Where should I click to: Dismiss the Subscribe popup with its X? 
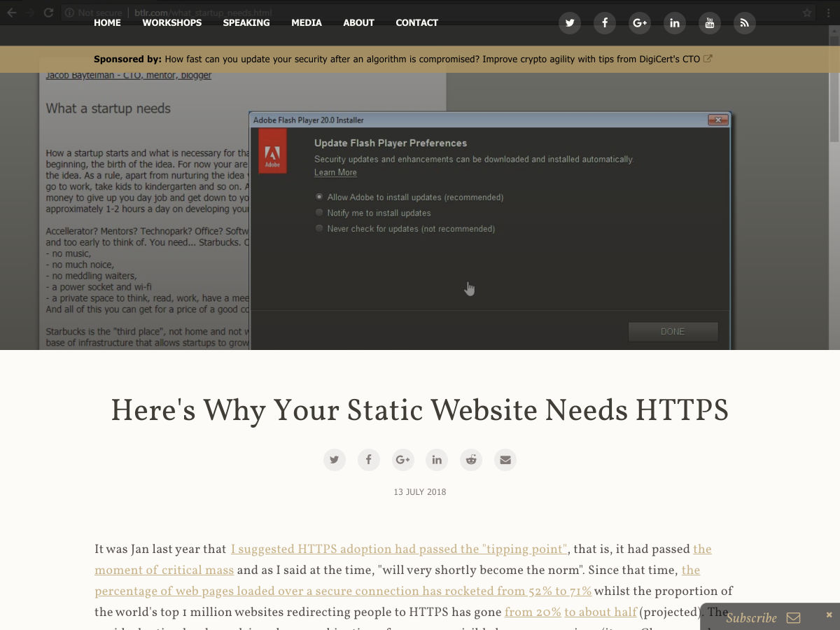[x=829, y=615]
